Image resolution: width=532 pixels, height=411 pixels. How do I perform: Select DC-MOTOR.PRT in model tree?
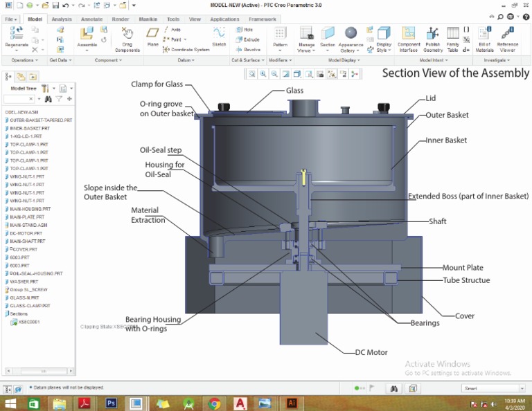[24, 233]
